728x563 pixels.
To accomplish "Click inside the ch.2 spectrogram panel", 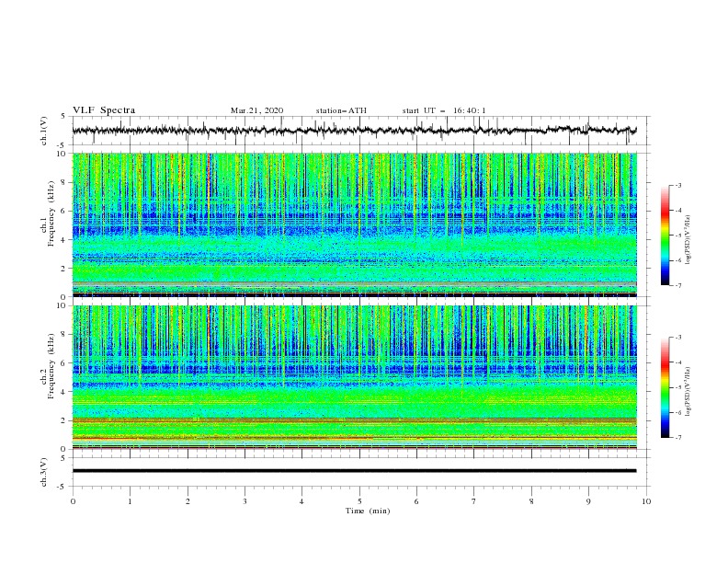I will [354, 377].
